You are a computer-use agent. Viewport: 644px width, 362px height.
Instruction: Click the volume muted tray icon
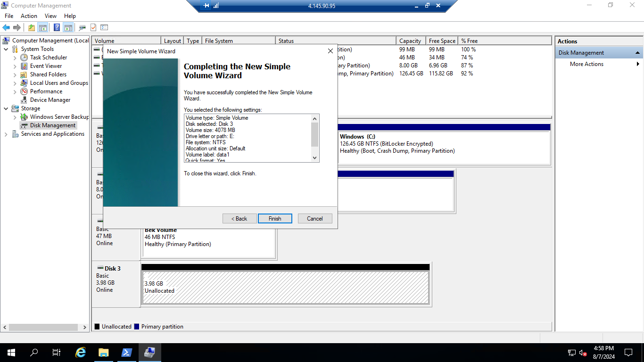point(583,353)
